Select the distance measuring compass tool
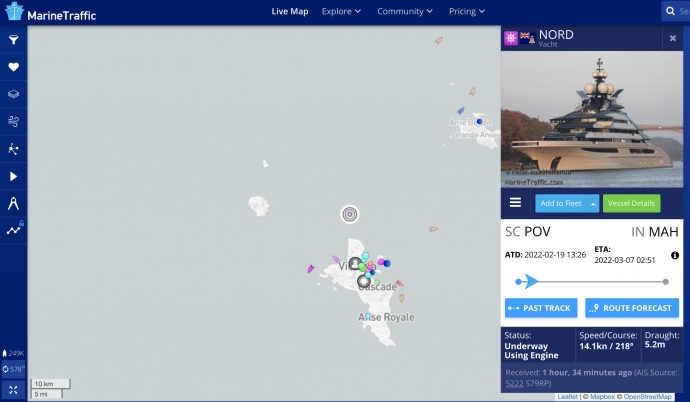The image size is (690, 402). pos(14,203)
